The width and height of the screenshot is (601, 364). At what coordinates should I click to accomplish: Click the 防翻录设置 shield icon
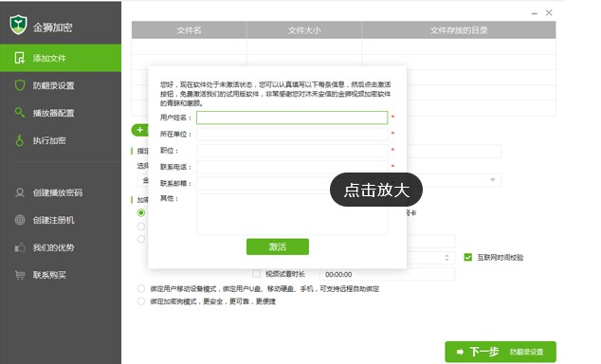coord(20,85)
